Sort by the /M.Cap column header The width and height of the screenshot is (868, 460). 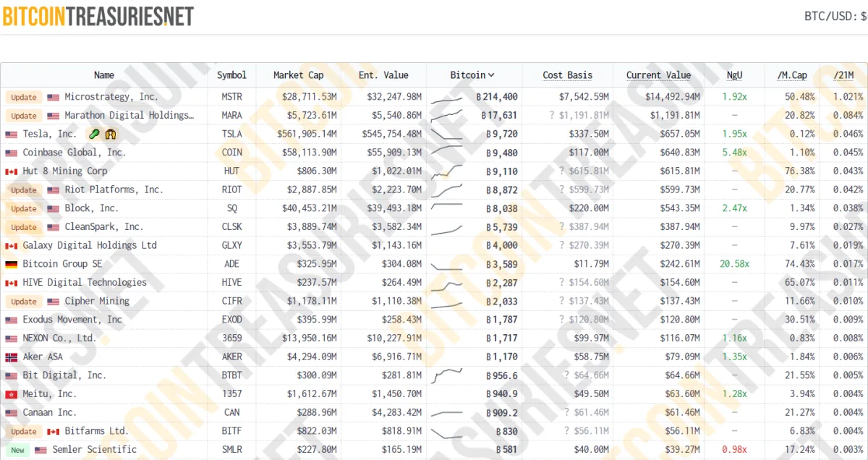(792, 75)
